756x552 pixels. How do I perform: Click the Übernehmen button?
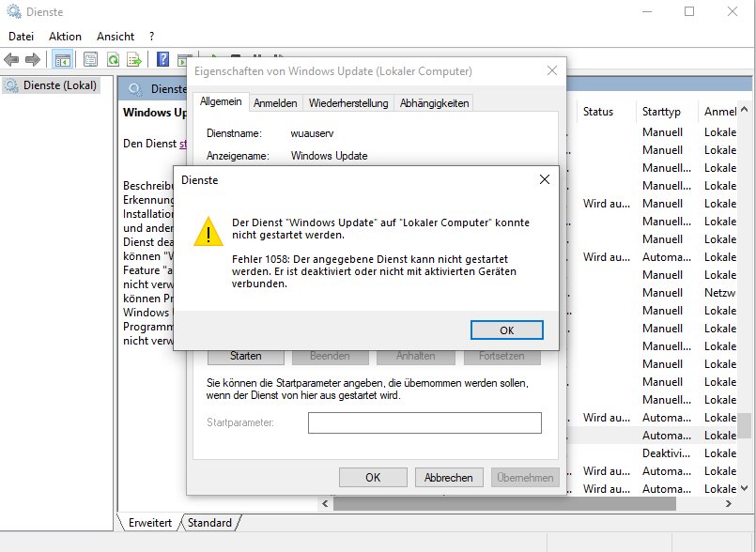click(525, 477)
